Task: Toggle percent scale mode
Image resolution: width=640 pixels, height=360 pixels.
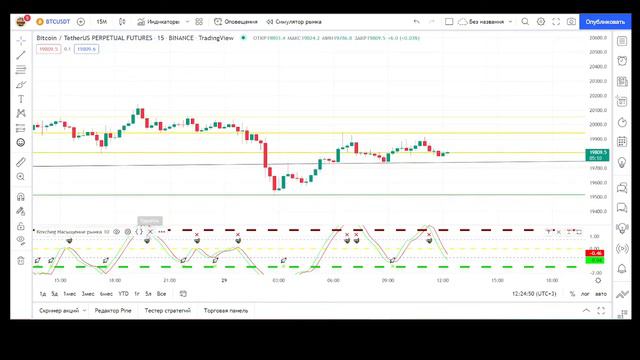Action: [x=572, y=294]
